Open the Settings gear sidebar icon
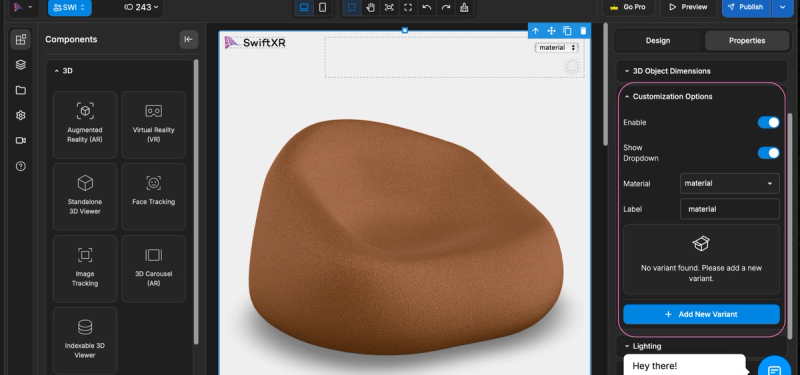The height and width of the screenshot is (375, 800). pos(20,115)
